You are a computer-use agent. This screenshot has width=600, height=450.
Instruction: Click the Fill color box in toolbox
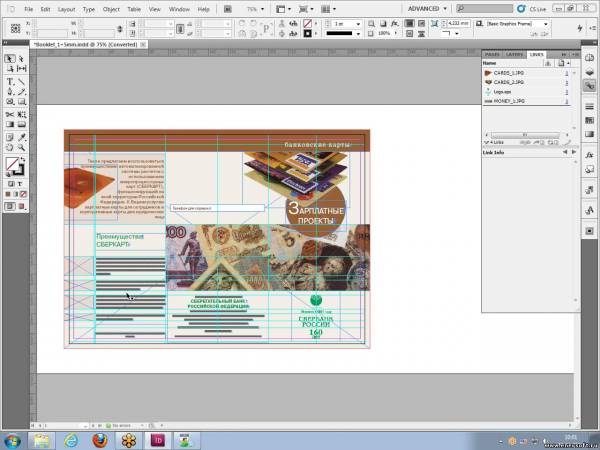12,164
